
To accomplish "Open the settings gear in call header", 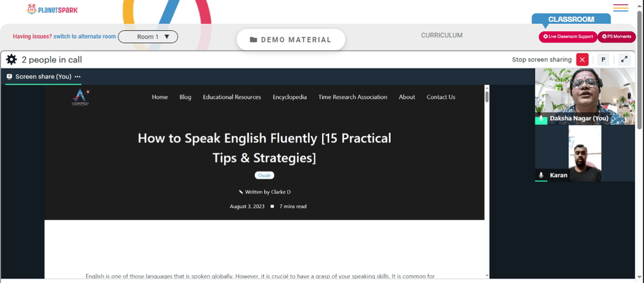I will pos(12,60).
